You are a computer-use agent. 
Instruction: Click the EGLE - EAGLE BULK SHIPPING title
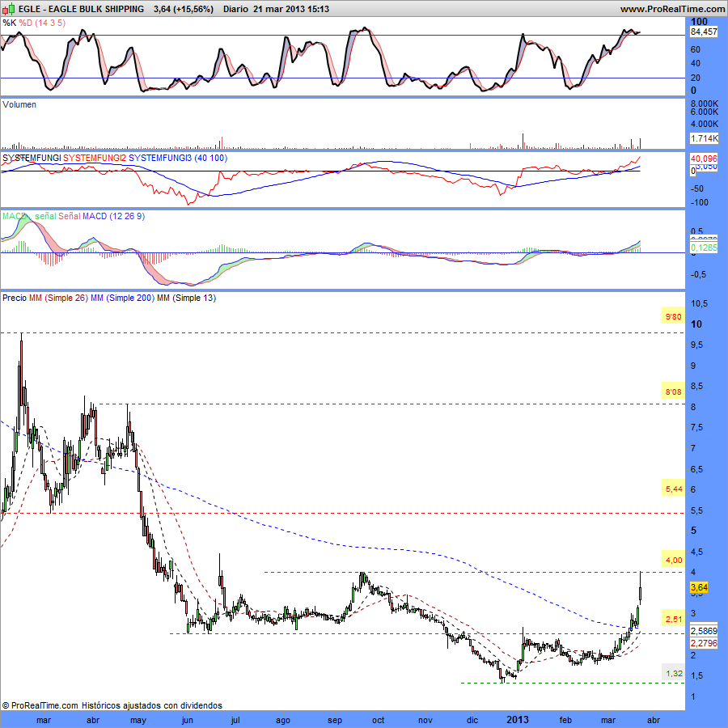[81, 9]
